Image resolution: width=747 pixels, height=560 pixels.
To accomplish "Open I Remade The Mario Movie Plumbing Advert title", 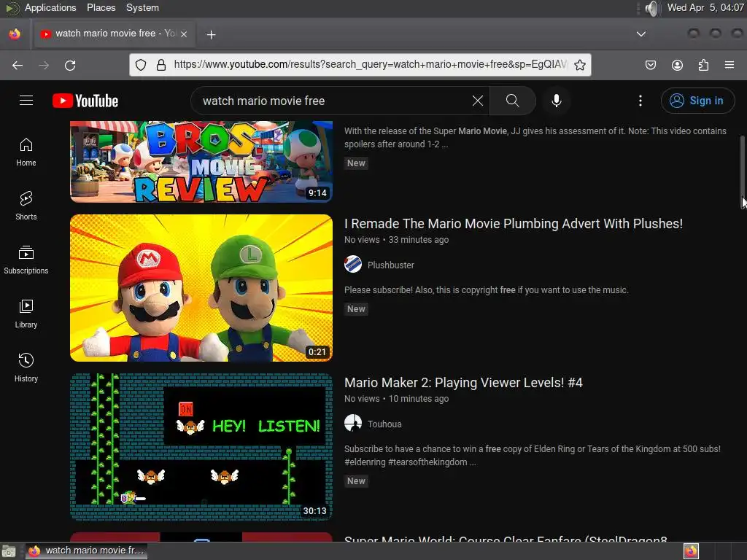I will click(513, 223).
